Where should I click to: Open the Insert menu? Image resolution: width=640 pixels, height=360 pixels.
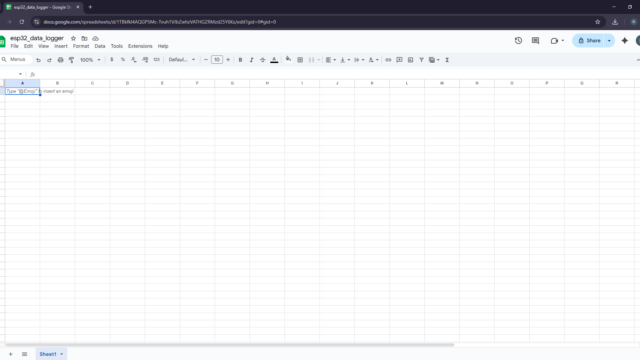(61, 46)
